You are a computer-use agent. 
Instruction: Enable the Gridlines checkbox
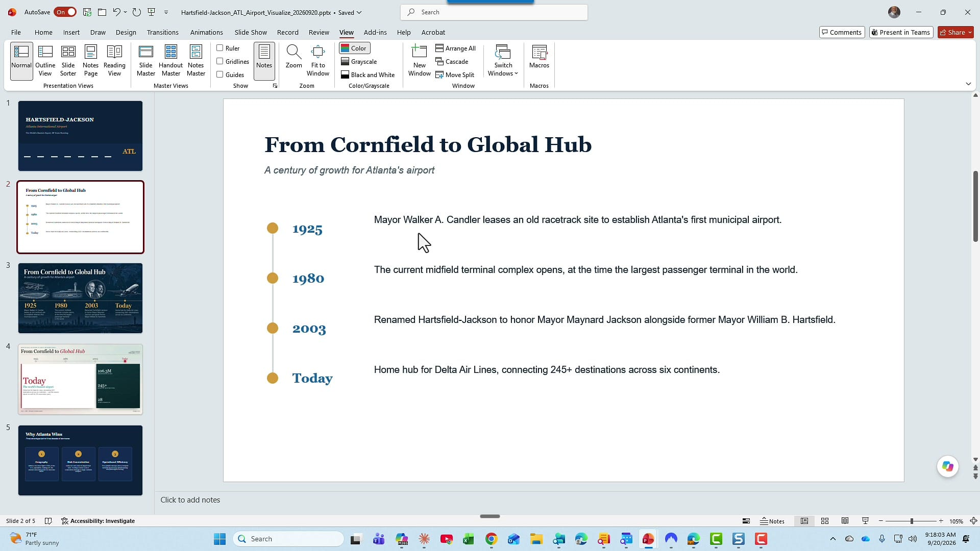[233, 61]
